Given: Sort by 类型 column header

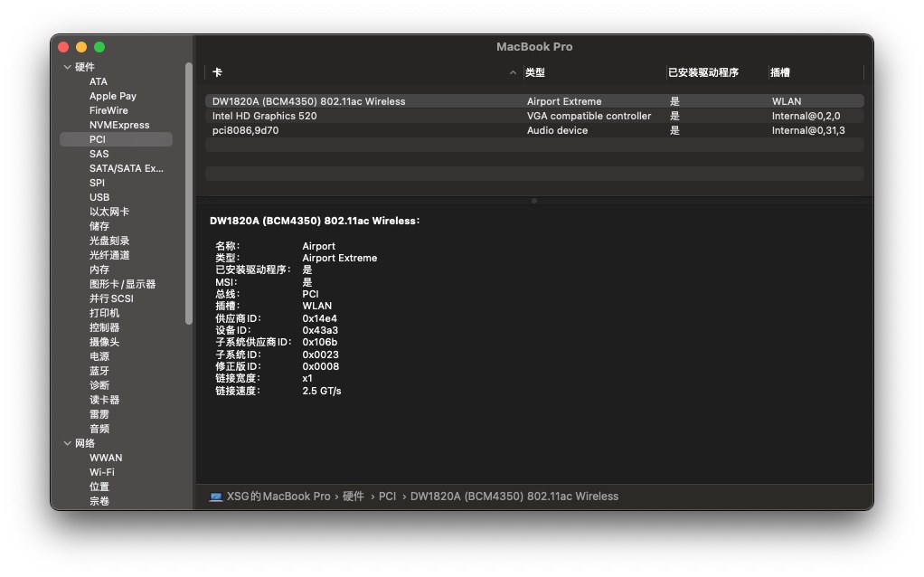Looking at the screenshot, I should tap(535, 72).
